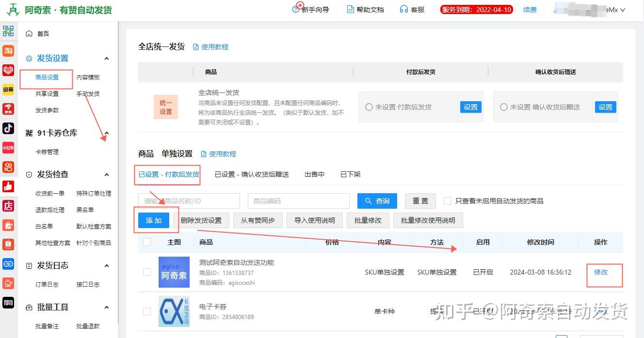Screen dimensions: 644x338
Task: Click the 查询 search button
Action: click(x=377, y=201)
